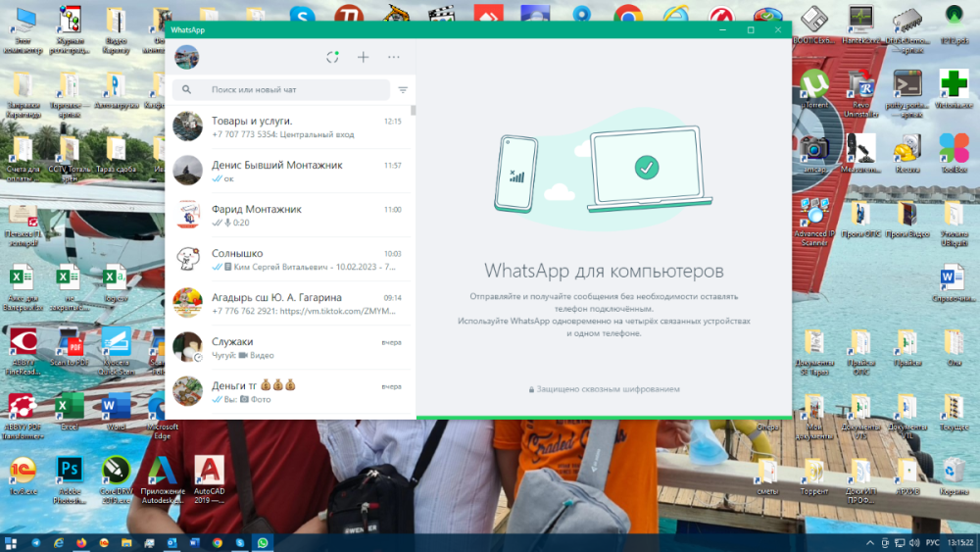Open the Telegram icon in taskbar

pos(35,542)
